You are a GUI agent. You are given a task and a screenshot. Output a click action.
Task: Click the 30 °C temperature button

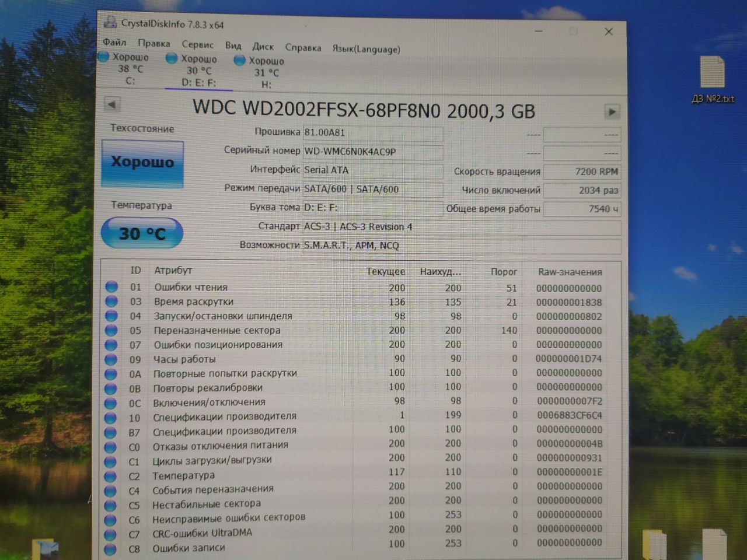(142, 233)
